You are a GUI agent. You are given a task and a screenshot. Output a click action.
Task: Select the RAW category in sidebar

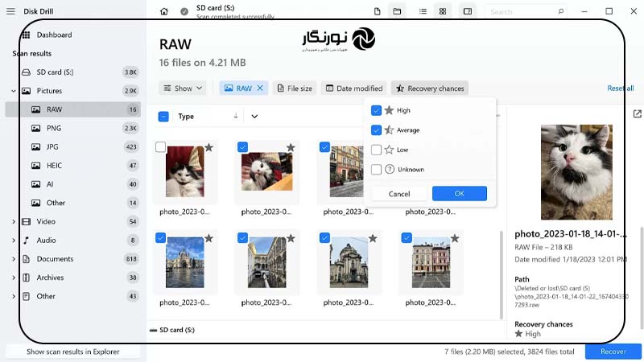click(x=73, y=109)
